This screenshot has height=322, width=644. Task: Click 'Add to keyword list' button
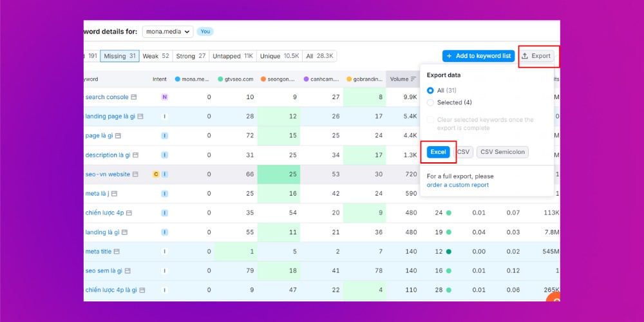pyautogui.click(x=478, y=56)
